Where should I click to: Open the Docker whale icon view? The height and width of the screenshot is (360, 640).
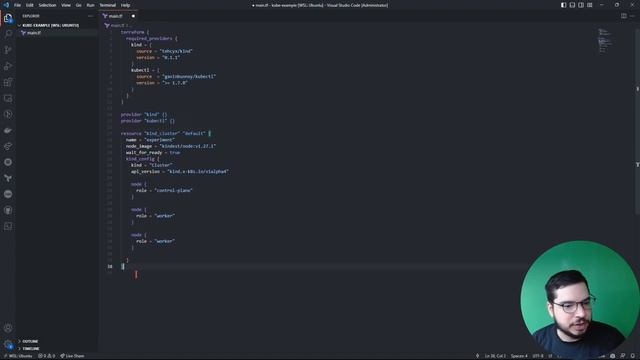click(8, 131)
